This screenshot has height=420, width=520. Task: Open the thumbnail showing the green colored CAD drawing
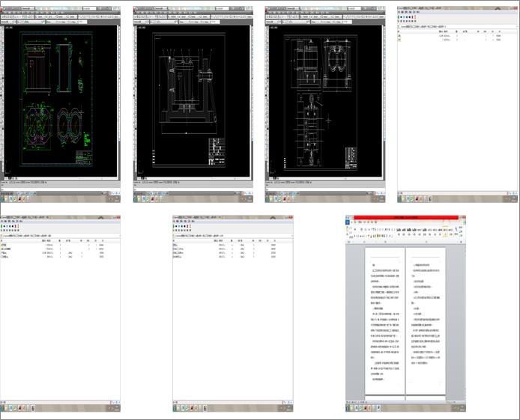click(61, 105)
